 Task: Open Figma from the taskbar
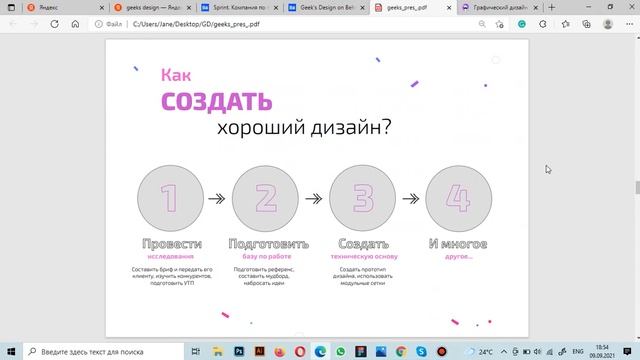(361, 351)
